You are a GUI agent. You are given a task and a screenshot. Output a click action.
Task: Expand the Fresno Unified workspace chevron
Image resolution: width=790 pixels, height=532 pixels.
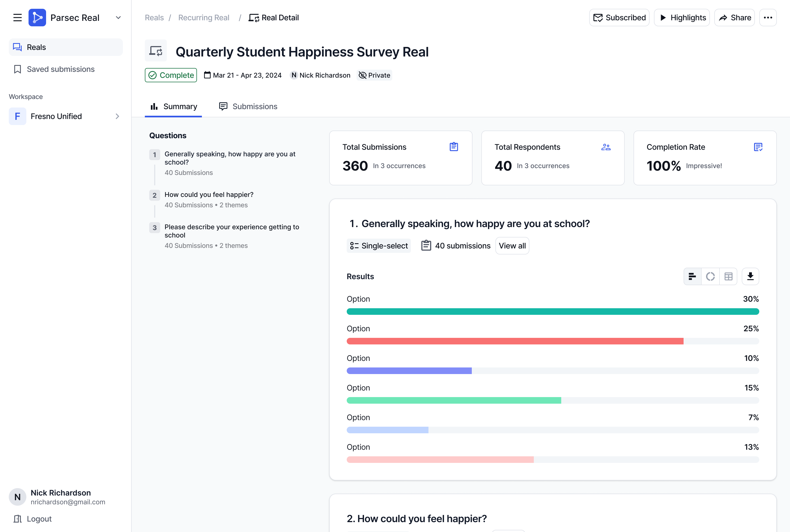[x=117, y=116]
